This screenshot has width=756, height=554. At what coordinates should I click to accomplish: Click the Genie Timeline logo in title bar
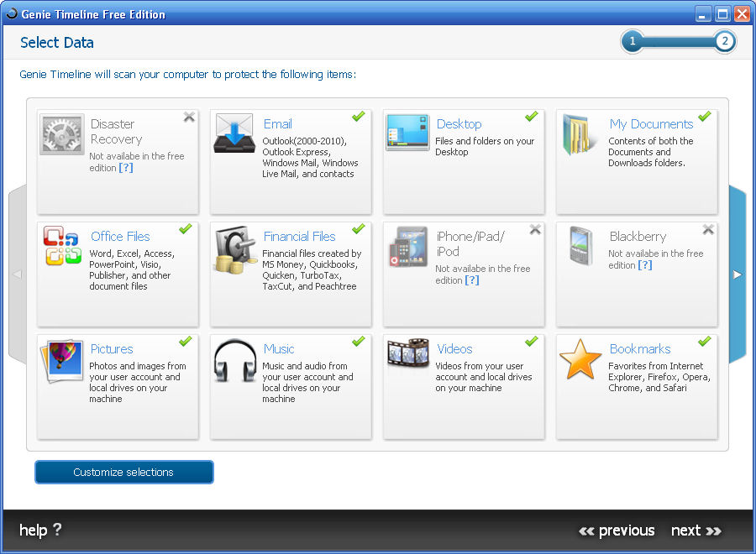pyautogui.click(x=11, y=14)
